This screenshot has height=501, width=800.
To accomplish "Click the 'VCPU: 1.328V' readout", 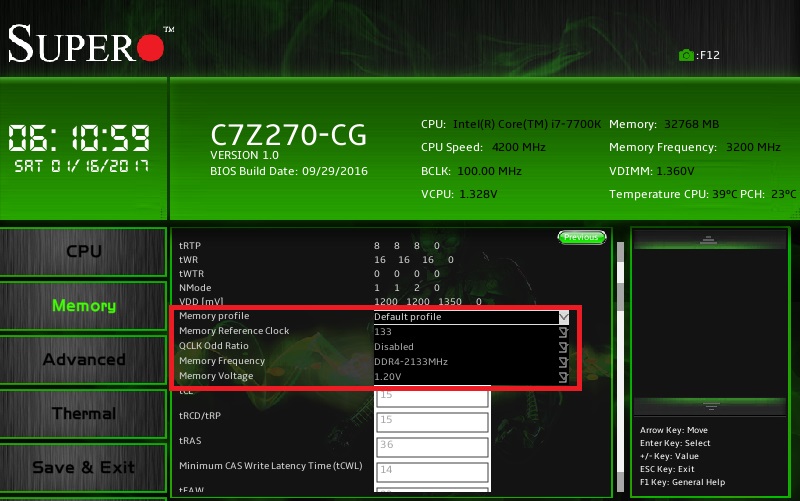I will tap(459, 194).
